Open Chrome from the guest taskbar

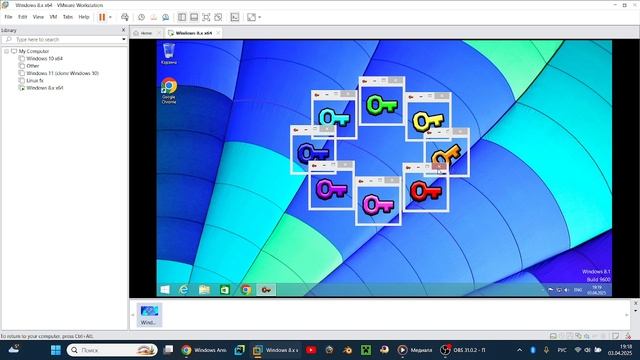click(246, 289)
